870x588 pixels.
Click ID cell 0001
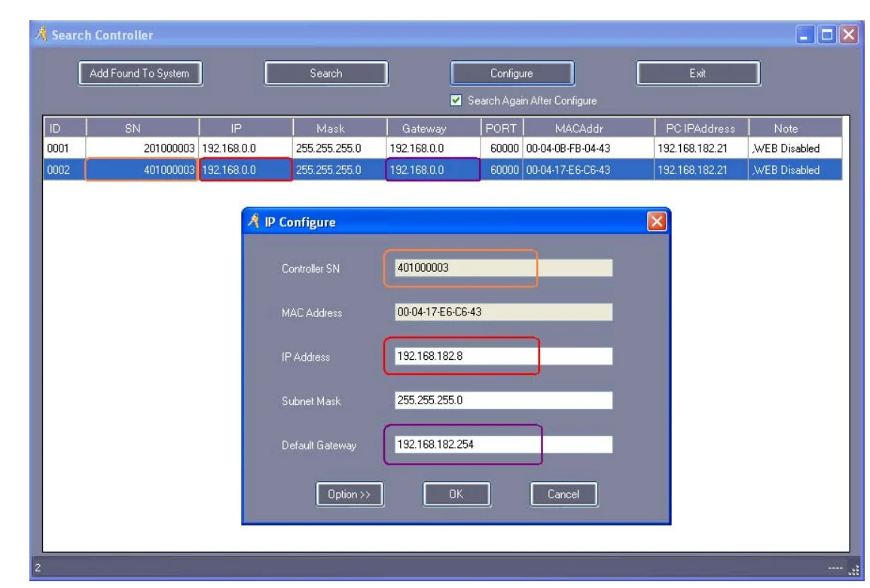[65, 148]
